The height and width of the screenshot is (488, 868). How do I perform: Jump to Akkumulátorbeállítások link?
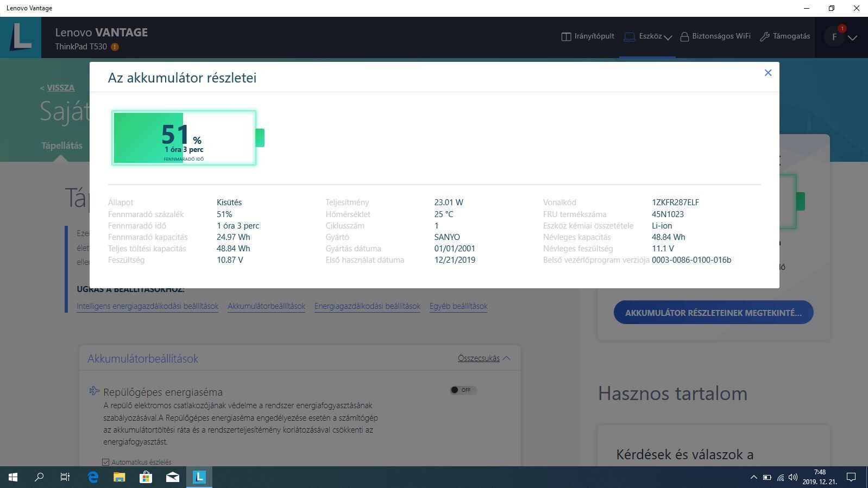(x=266, y=306)
